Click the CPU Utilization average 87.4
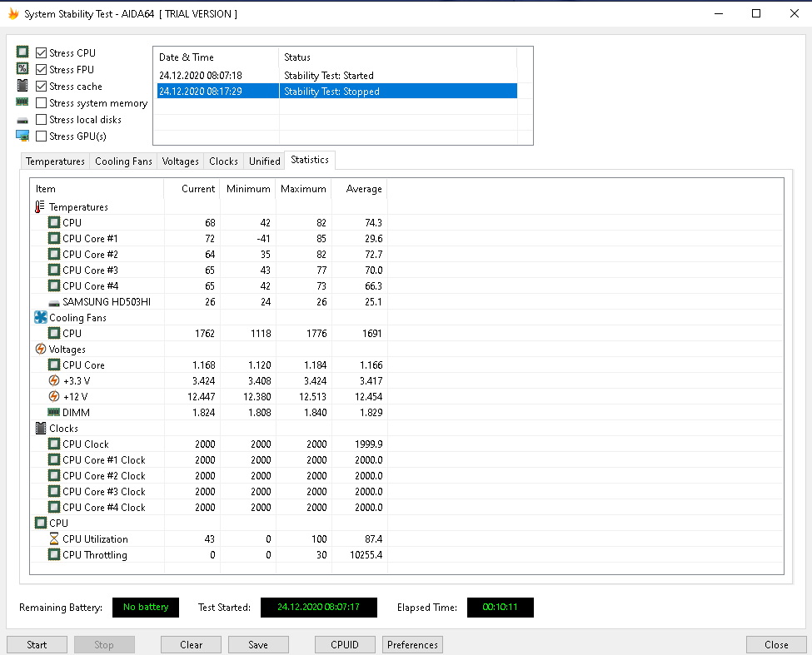Screen dimensions: 812x655 (x=373, y=539)
